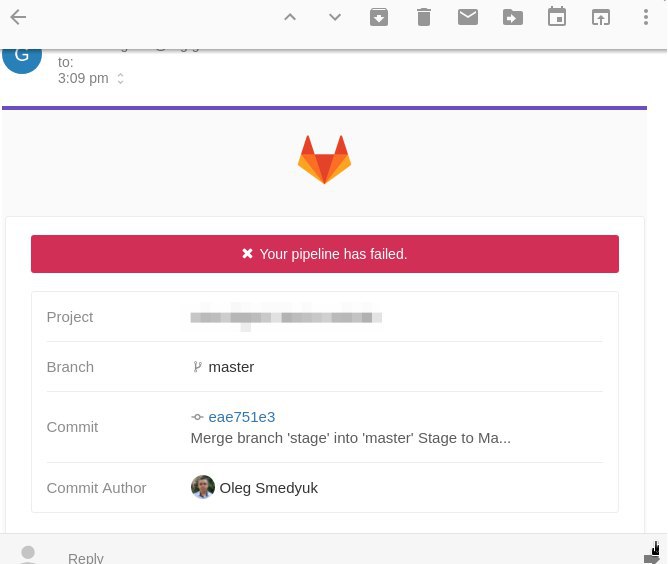Screen dimensions: 668x564
Task: Click the branch icon beside master
Action: [x=197, y=367]
